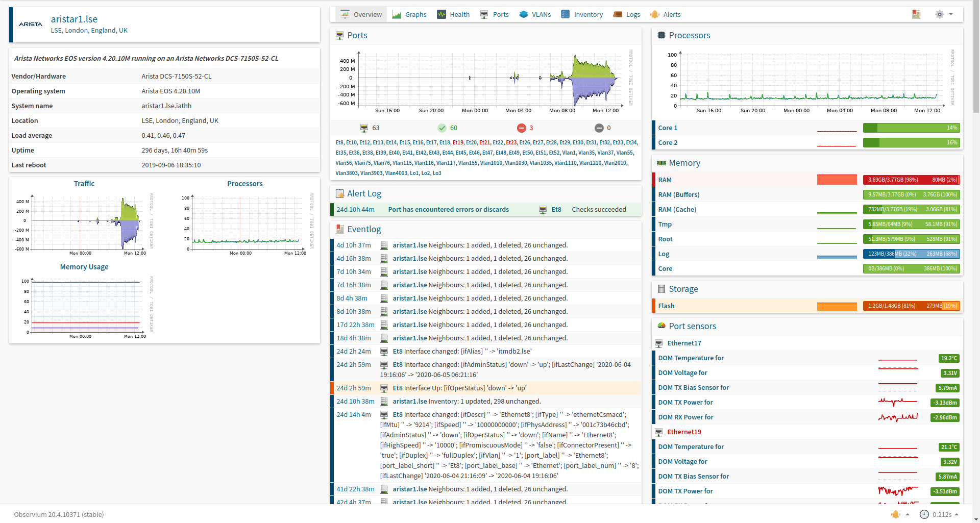Click the Arista vendor logo
Screen dimensions: 980x523
pyautogui.click(x=31, y=24)
